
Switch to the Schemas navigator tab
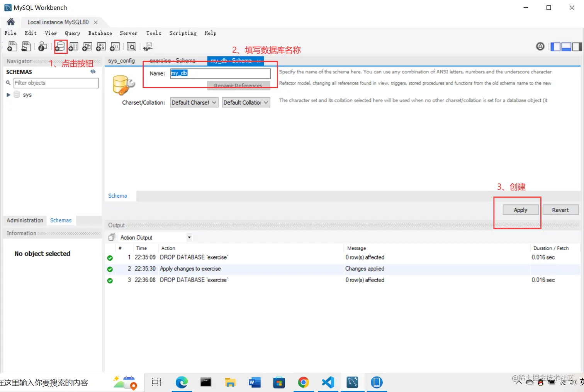click(61, 220)
